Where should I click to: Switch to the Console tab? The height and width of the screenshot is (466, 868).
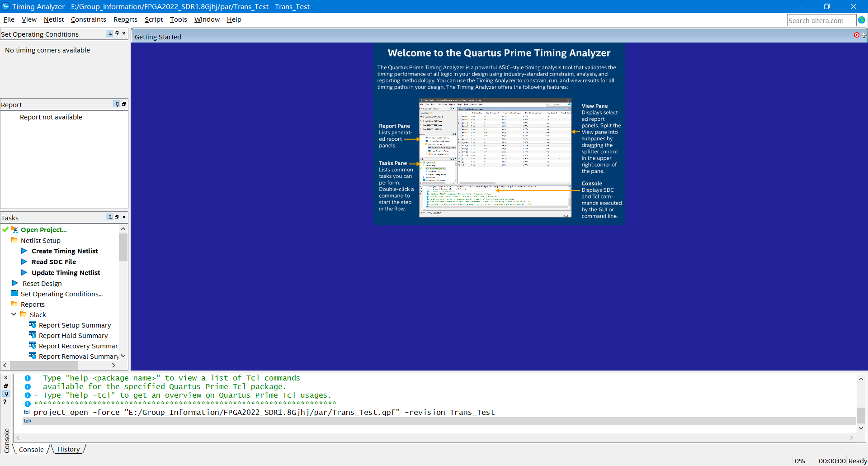(31, 449)
